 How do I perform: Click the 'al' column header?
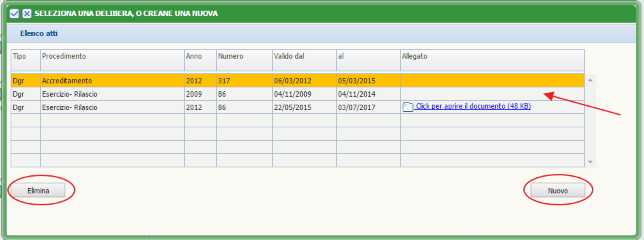(x=368, y=61)
